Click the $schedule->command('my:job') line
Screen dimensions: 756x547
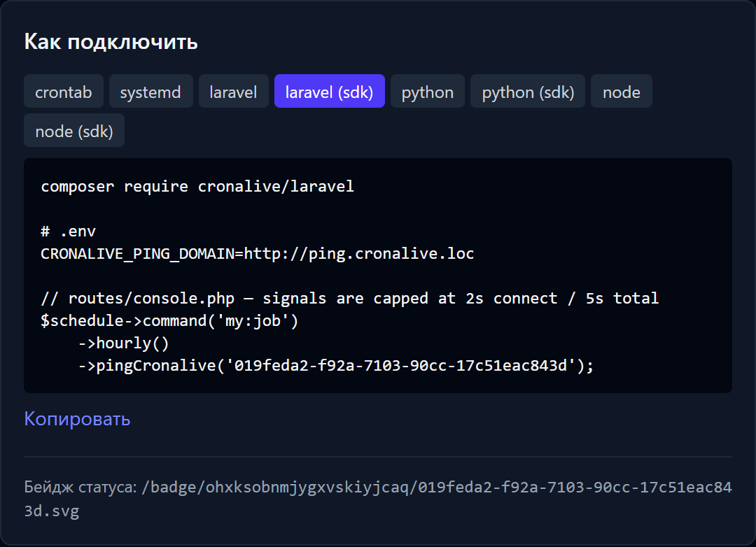pos(169,320)
